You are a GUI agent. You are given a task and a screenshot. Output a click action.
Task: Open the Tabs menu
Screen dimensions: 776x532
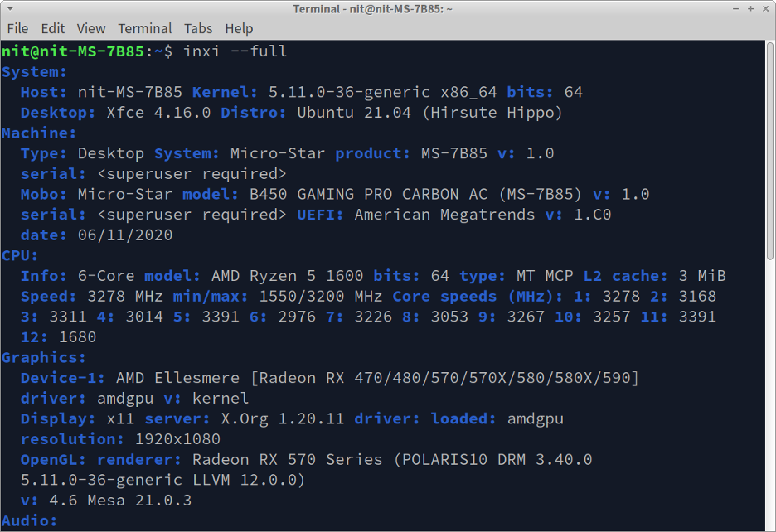click(198, 29)
